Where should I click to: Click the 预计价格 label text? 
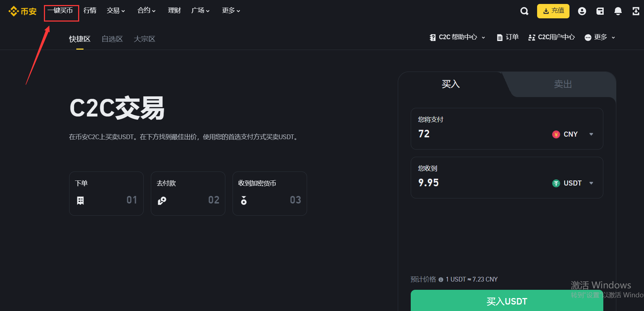(423, 280)
